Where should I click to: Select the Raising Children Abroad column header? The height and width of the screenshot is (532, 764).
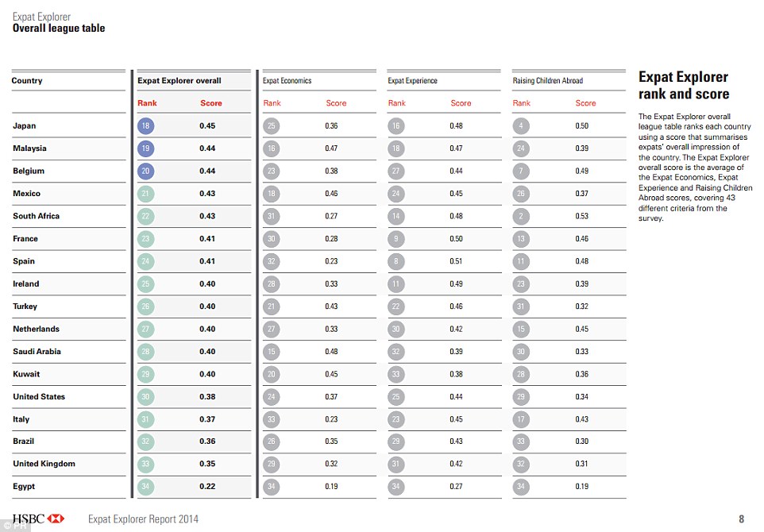(x=548, y=81)
